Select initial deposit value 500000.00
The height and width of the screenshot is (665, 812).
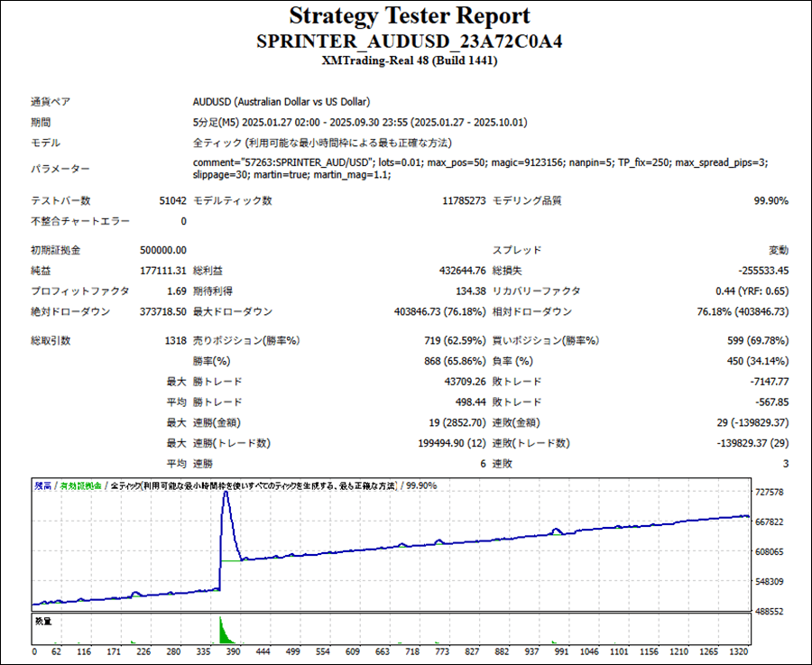[163, 250]
